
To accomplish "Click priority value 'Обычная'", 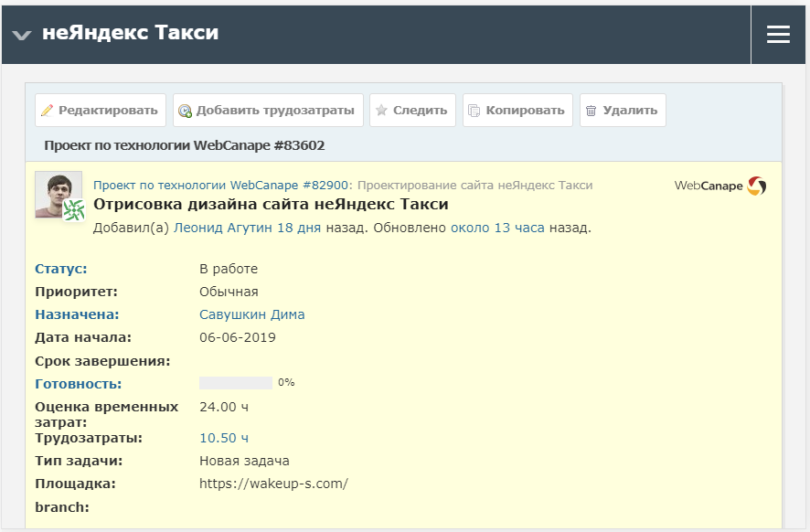I will 229,292.
